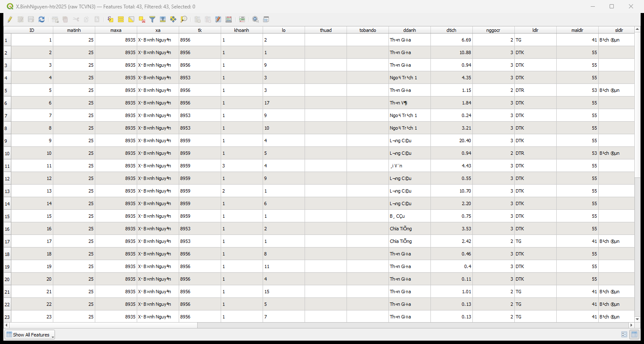Click the vertical scrollbar down arrow
Image resolution: width=644 pixels, height=344 pixels.
pos(637,319)
